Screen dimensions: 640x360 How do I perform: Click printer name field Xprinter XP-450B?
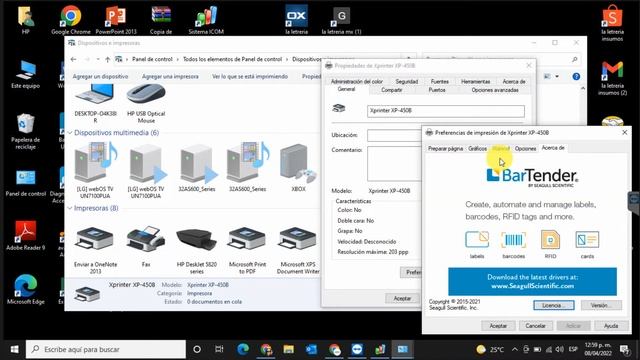tap(446, 111)
